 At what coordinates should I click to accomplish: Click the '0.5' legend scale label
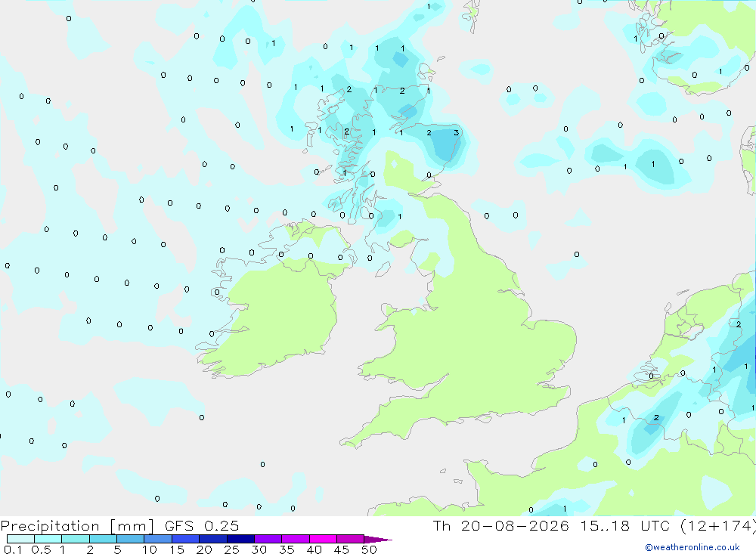pos(41,549)
